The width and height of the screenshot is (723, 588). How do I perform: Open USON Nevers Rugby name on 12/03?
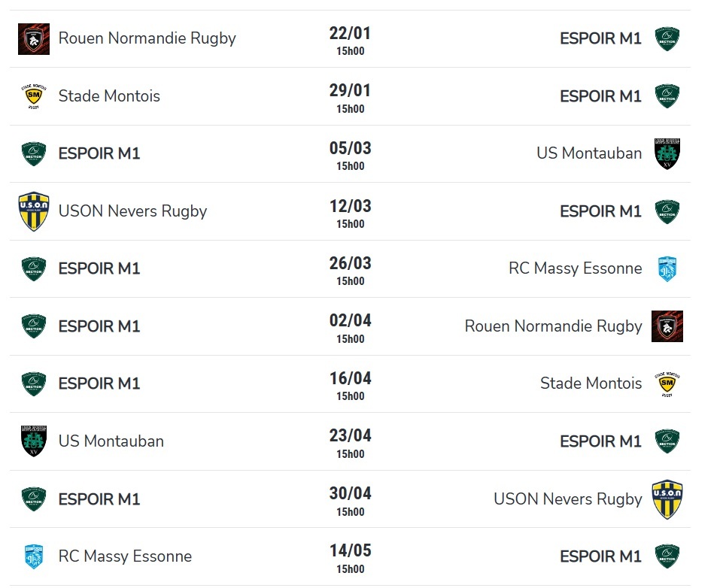click(x=132, y=211)
